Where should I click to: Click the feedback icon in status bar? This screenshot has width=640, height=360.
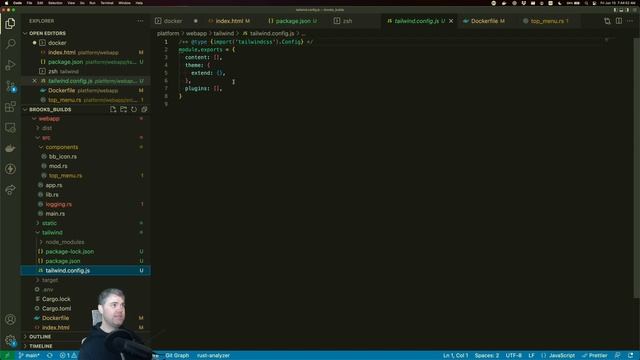point(618,356)
